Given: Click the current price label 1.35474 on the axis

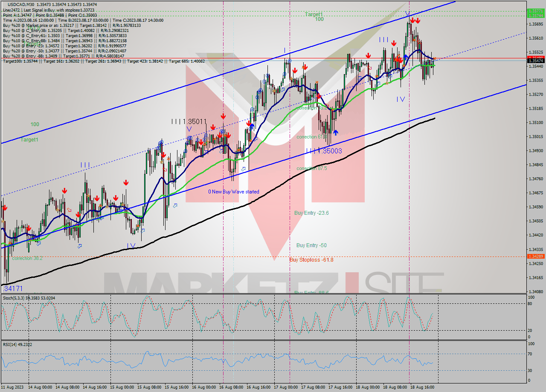Looking at the screenshot, I should click(536, 60).
